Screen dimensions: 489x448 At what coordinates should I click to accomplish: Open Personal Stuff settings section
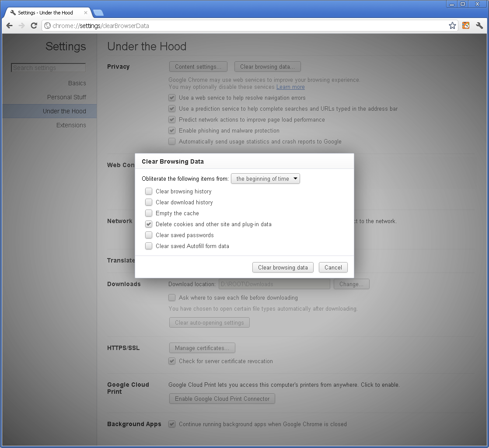pos(66,97)
